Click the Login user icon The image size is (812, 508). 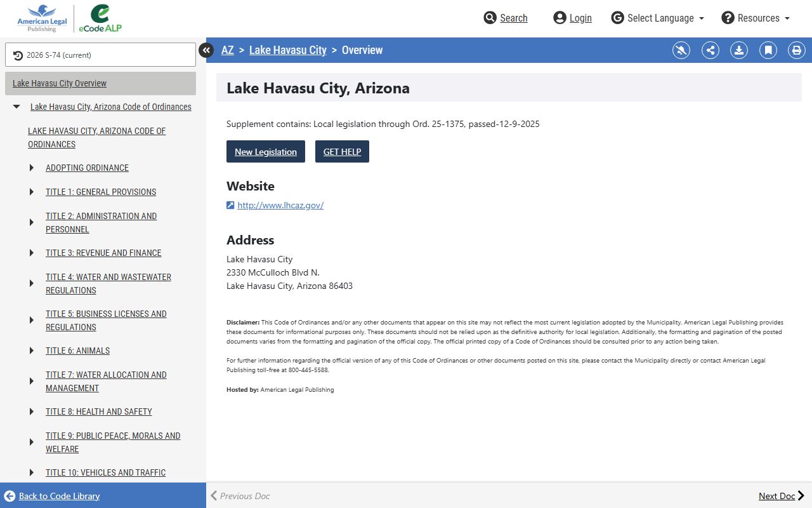click(x=560, y=18)
